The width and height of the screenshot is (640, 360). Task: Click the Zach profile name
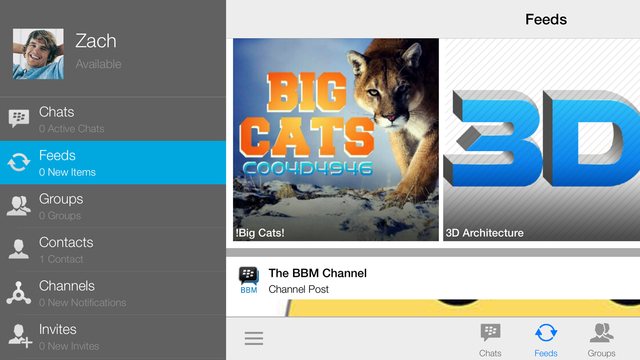(96, 41)
